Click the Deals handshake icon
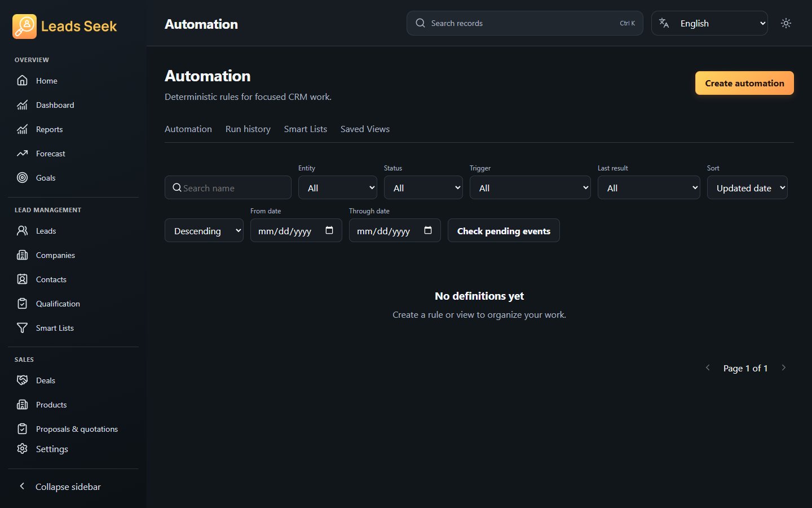The height and width of the screenshot is (508, 812). (x=22, y=380)
